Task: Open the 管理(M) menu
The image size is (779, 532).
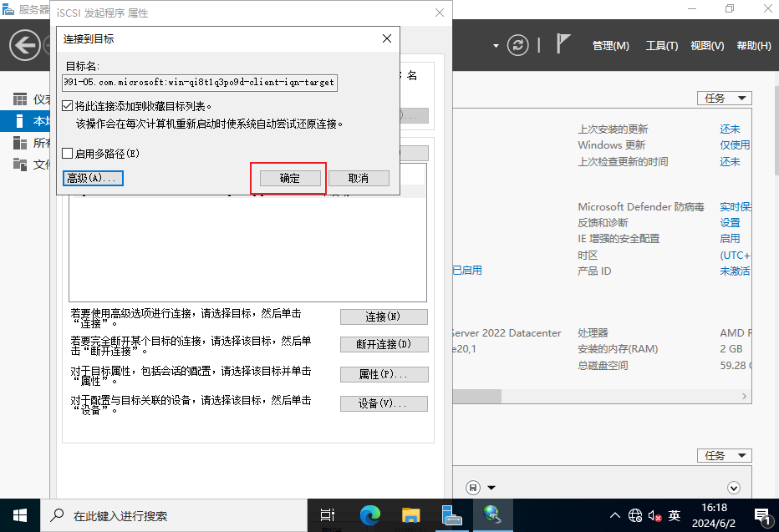Action: (x=610, y=46)
